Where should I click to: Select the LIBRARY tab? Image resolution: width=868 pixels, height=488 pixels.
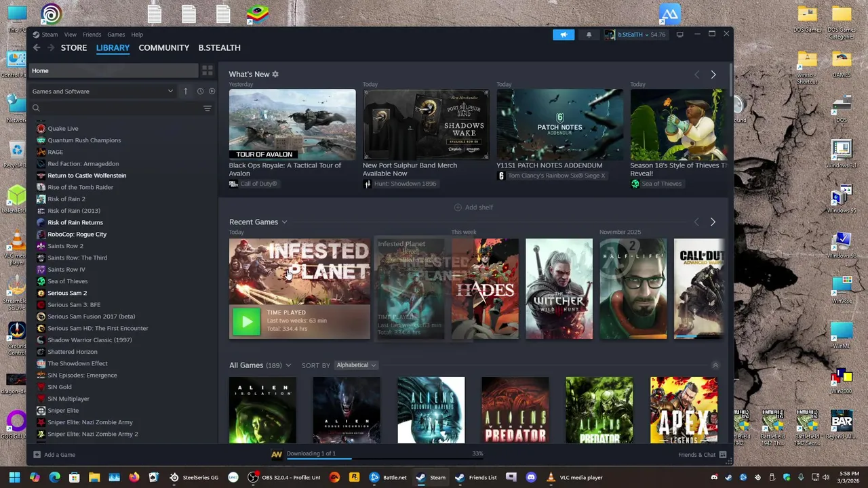(113, 47)
